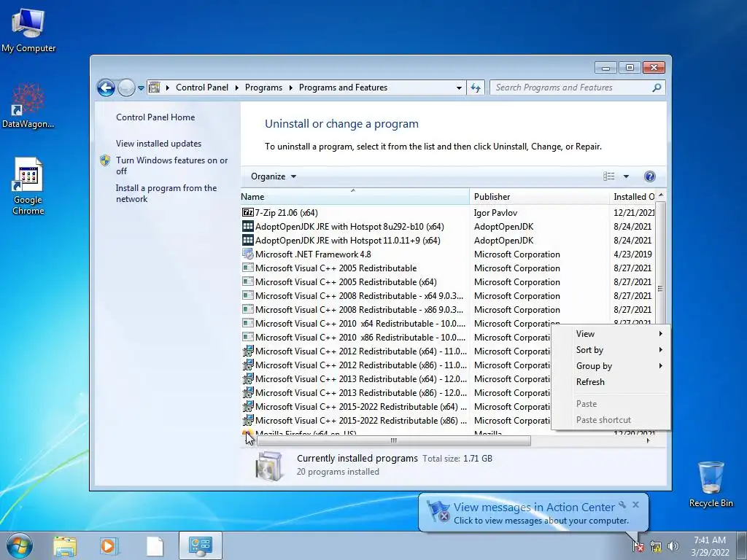
Task: Select Visual C++ 2013 Redistributable (x86) entry
Action: [354, 393]
